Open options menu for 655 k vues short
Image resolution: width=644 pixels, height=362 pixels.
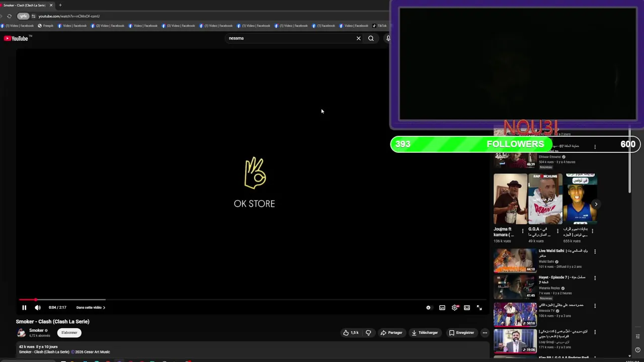pos(592,231)
